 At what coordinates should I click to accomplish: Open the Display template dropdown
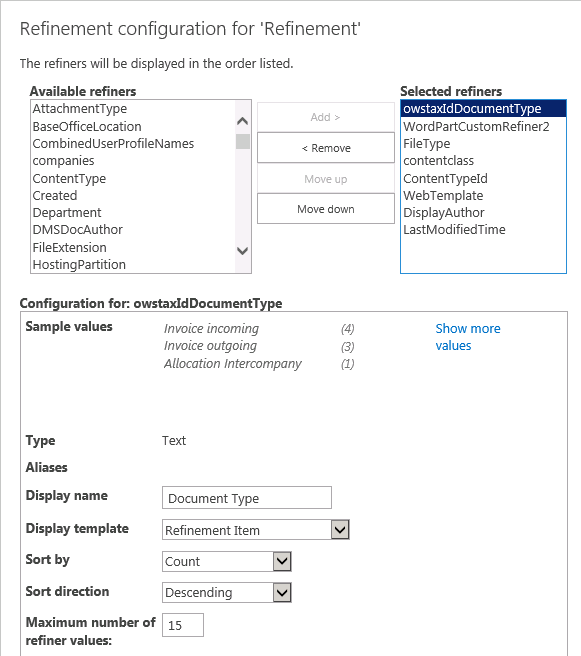(256, 530)
